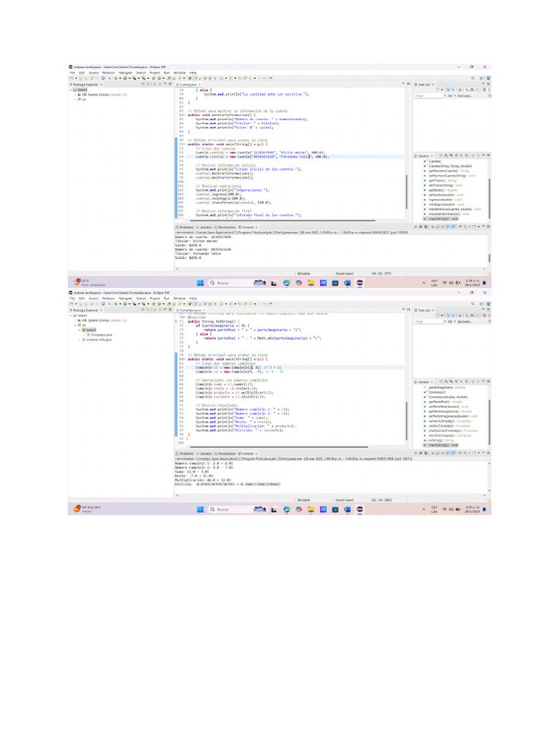Expand JRE System Library in Complejo.java window
Viewport: 560px width, 747px height.
pos(75,320)
